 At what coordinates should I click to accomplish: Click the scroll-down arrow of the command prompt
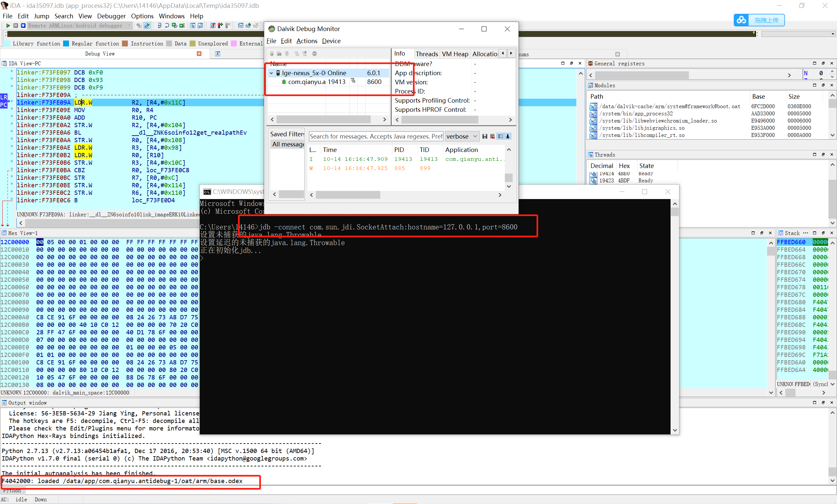[675, 430]
